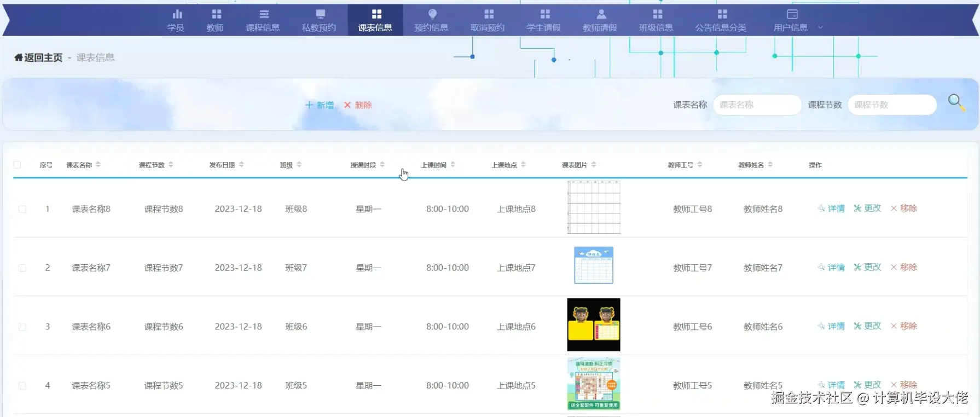980x417 pixels.
Task: Sort by 教师姓名 column arrows
Action: pos(770,164)
